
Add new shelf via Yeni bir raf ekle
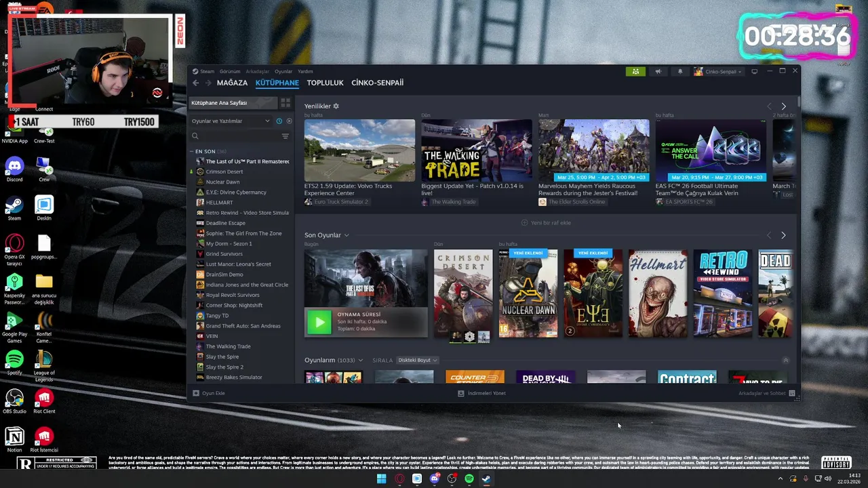tap(546, 222)
